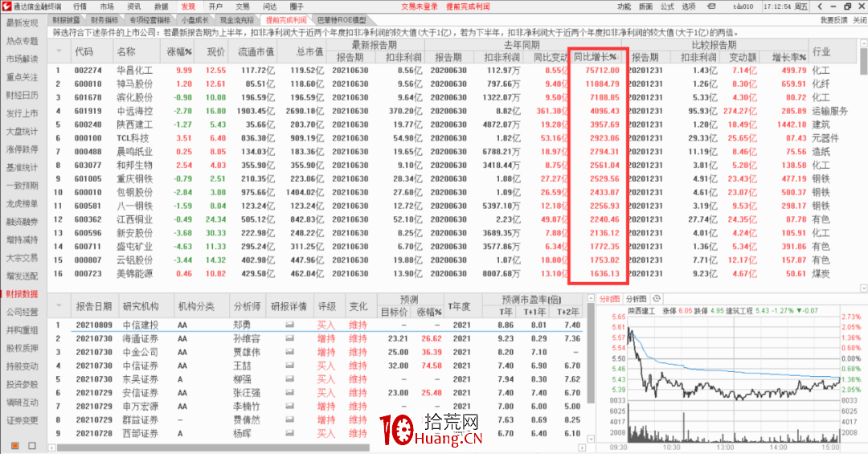This screenshot has height=454, width=868.
Task: Open 股权质押 in the sidebar
Action: pyautogui.click(x=23, y=348)
